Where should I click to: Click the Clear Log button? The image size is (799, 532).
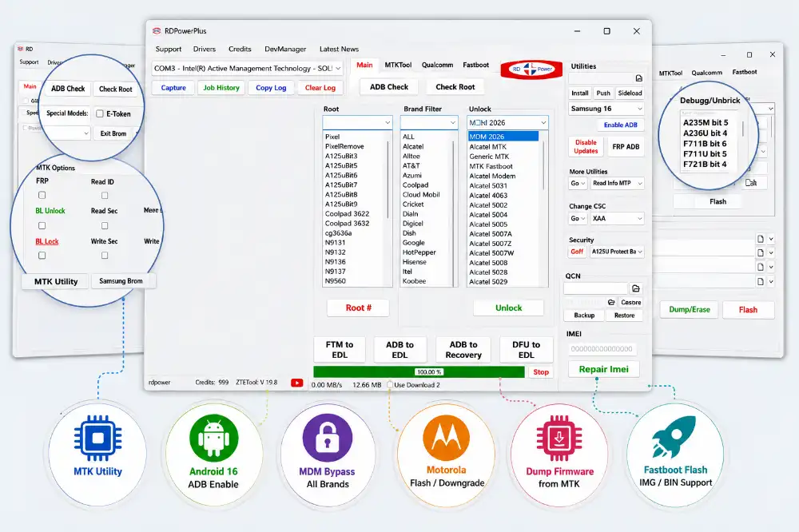point(320,88)
